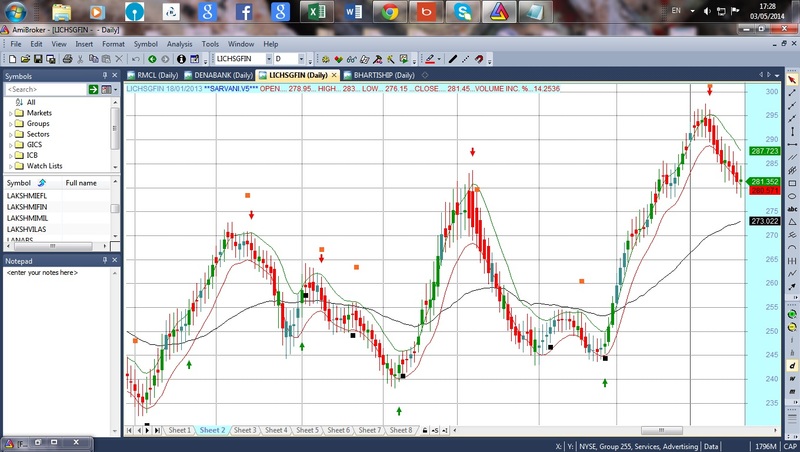Expand the Watch Lists folder
Viewport: 800px width, 452px height.
11,166
